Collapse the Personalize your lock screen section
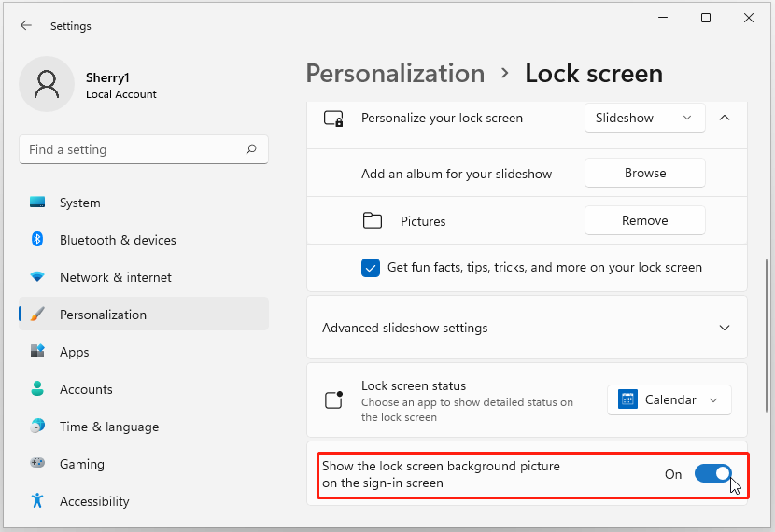775x532 pixels. (x=725, y=119)
